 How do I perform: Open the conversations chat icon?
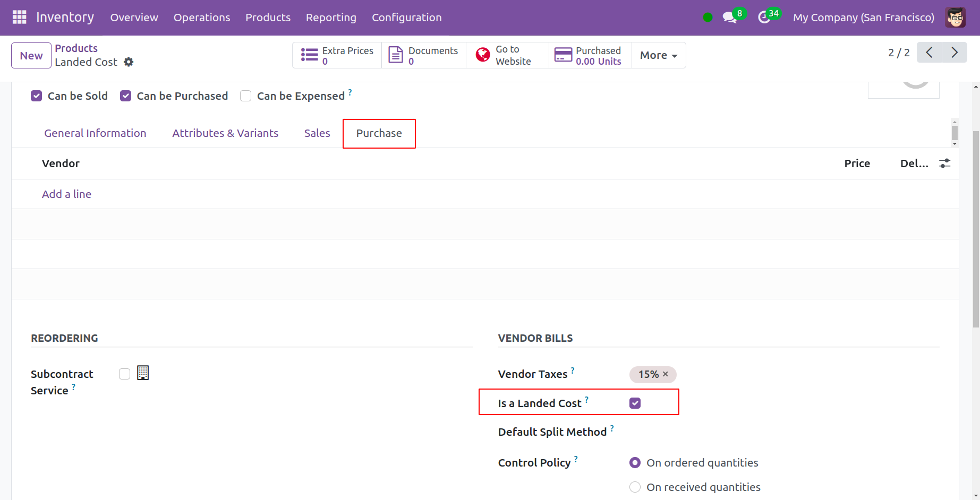click(x=729, y=18)
